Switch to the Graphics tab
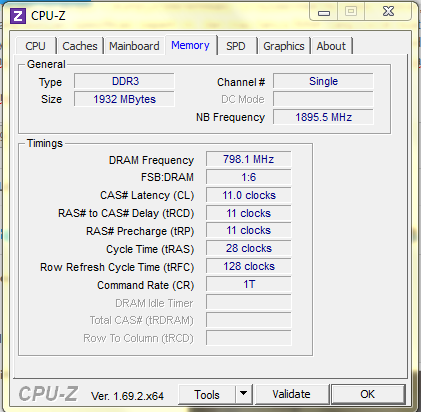Screen dimensions: 421x412 (x=284, y=46)
